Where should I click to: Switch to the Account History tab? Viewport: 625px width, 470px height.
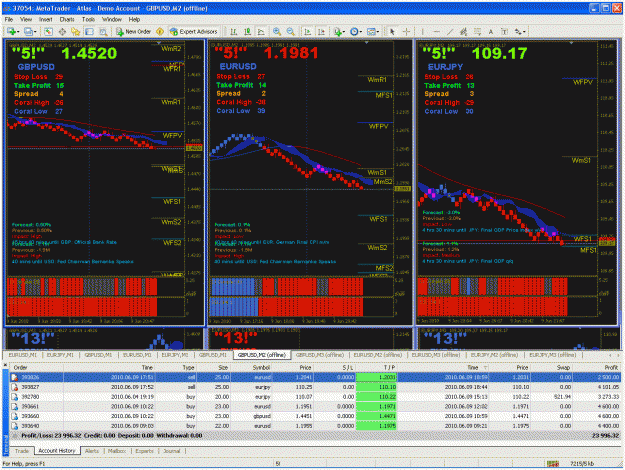[x=57, y=451]
